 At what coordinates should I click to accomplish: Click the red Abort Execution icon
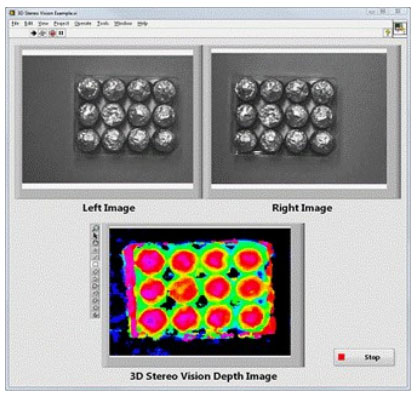tap(52, 33)
